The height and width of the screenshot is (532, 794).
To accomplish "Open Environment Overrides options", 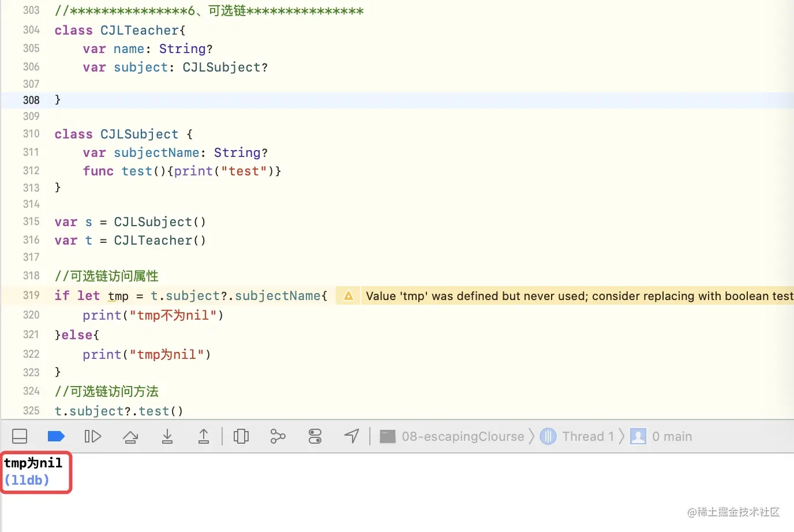I will (x=315, y=436).
